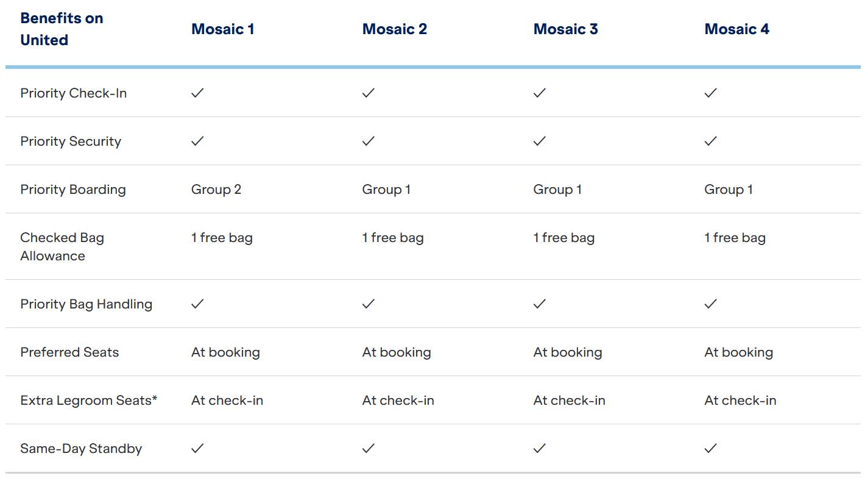Click the Preferred Seats row label
Viewport: 868px width, 481px height.
click(x=69, y=352)
